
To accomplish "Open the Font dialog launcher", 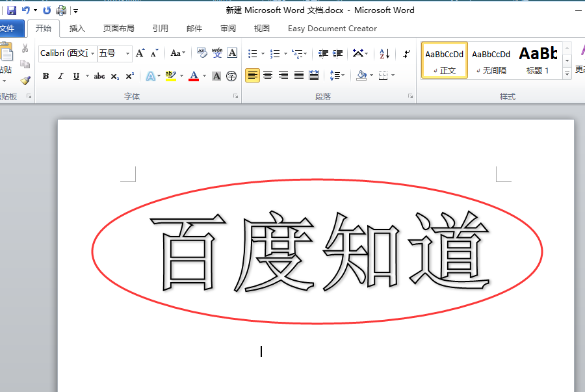I will (236, 96).
